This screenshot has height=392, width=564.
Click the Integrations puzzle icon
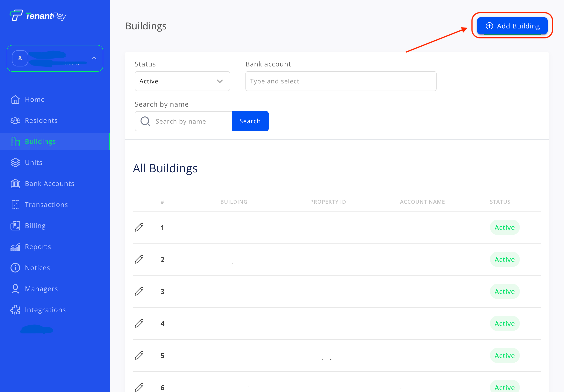[15, 310]
